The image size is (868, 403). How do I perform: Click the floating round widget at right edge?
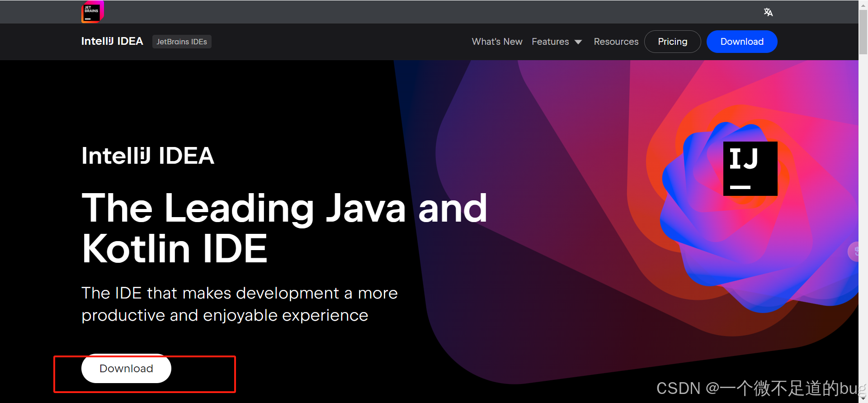(854, 252)
